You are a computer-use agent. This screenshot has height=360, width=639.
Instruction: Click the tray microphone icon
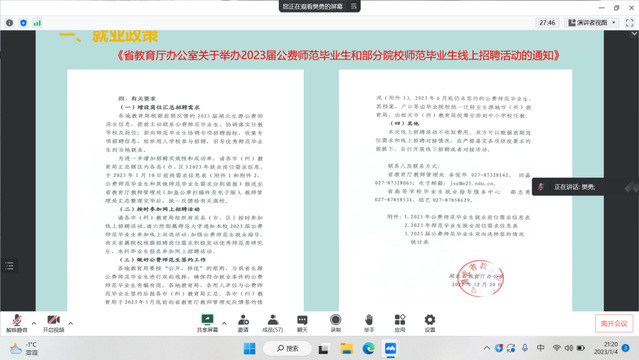(x=525, y=348)
